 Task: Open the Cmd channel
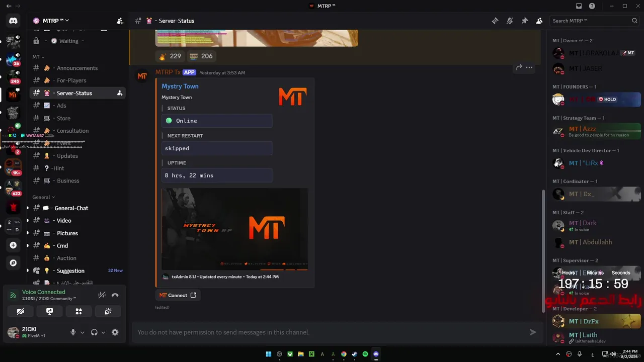[x=77, y=246]
